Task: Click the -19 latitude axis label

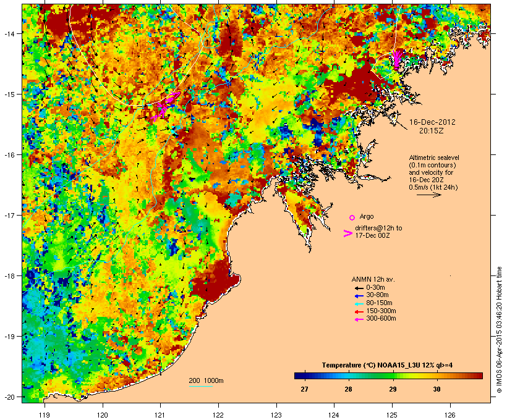Action: 9,337
